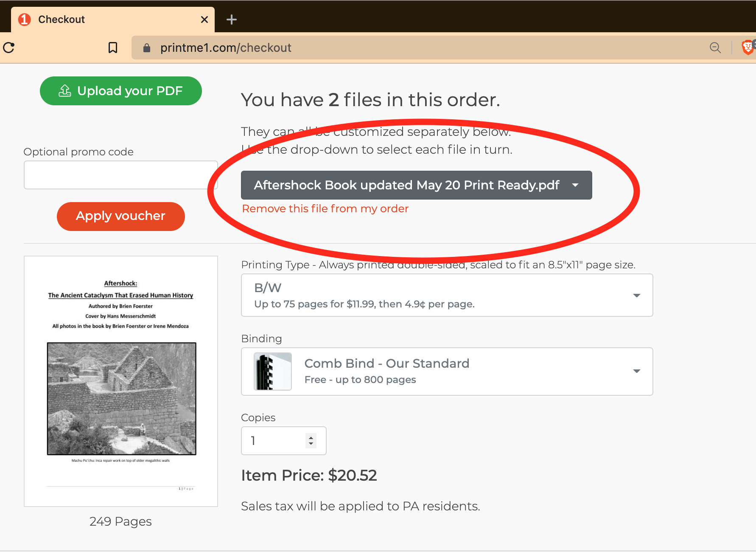This screenshot has height=552, width=756.
Task: Open the B/W Printing Type dropdown
Action: pos(447,295)
